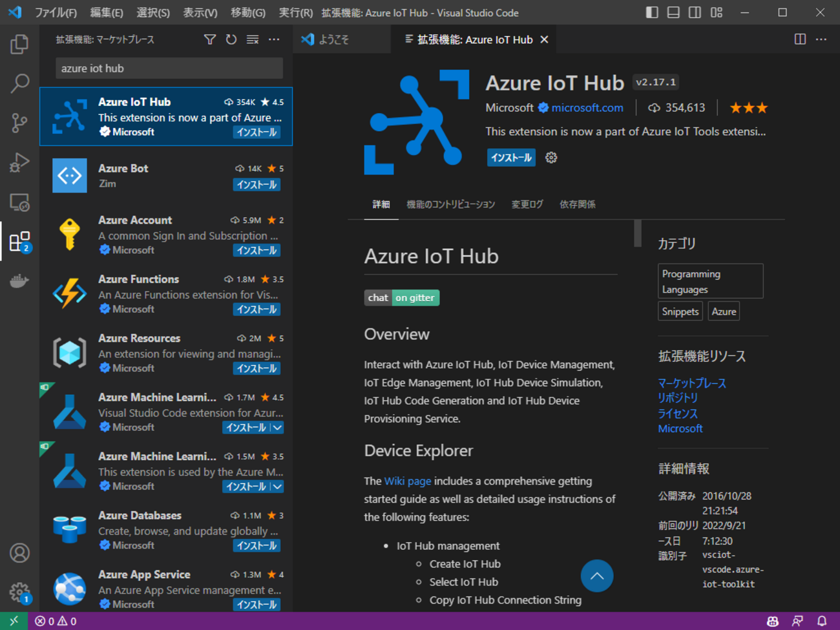Image resolution: width=840 pixels, height=630 pixels.
Task: Clear extension search results icon
Action: pyautogui.click(x=253, y=39)
